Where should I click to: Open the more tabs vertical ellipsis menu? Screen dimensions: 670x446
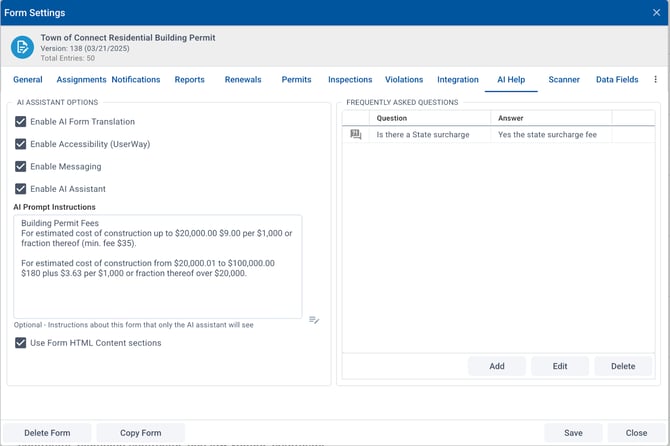tap(656, 80)
